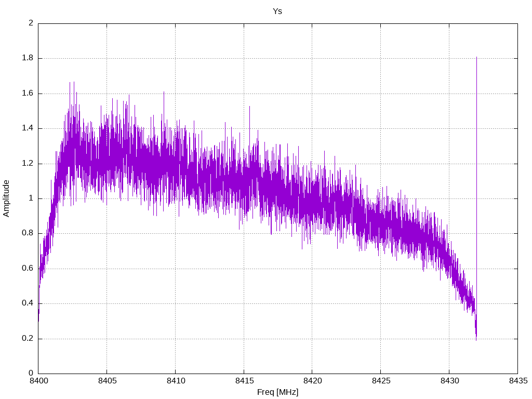Click the x-axis tick label 8405
This screenshot has width=532, height=399.
coord(107,381)
